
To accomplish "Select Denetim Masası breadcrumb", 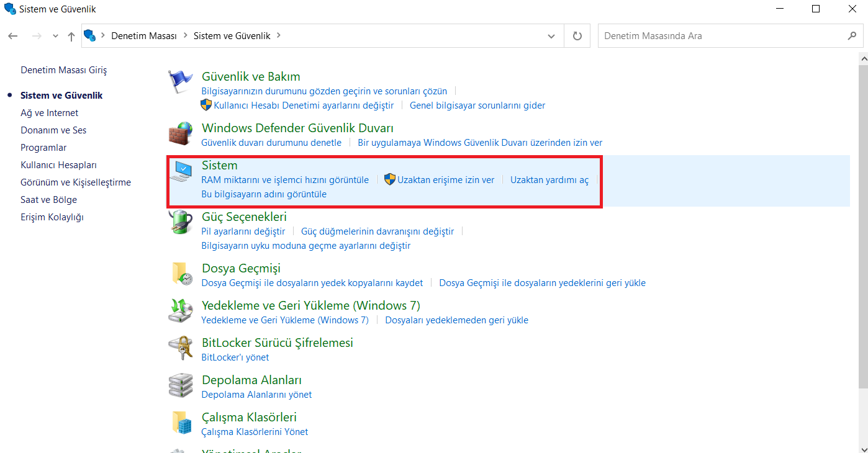I will coord(144,36).
